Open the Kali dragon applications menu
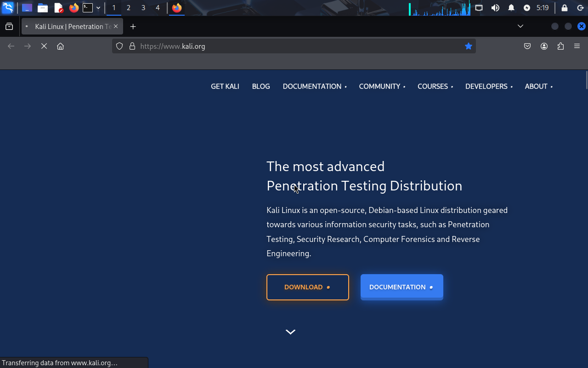 click(x=8, y=8)
